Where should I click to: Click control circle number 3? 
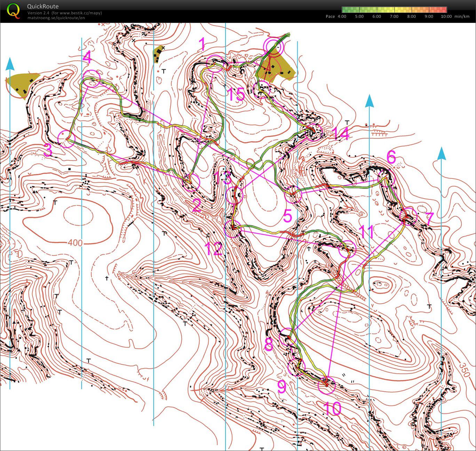tap(66, 139)
